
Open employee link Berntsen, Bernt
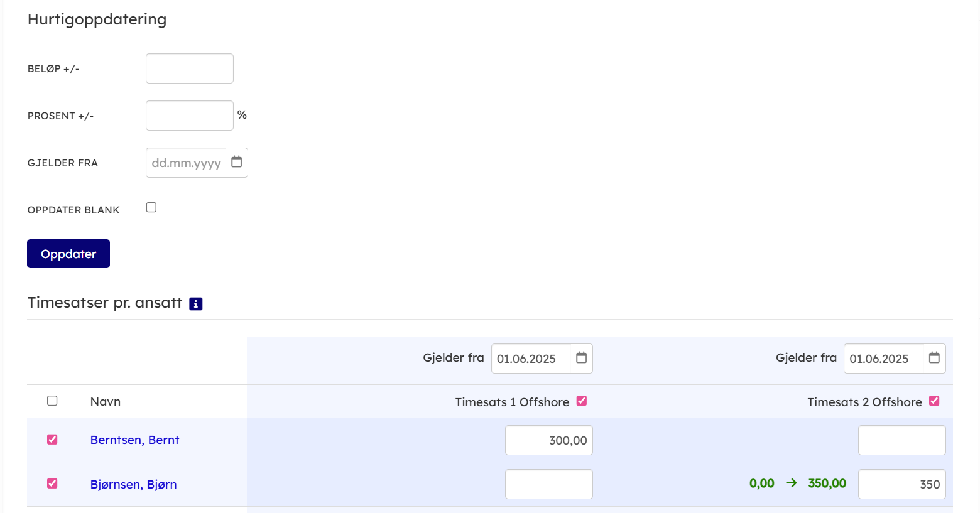(x=134, y=440)
